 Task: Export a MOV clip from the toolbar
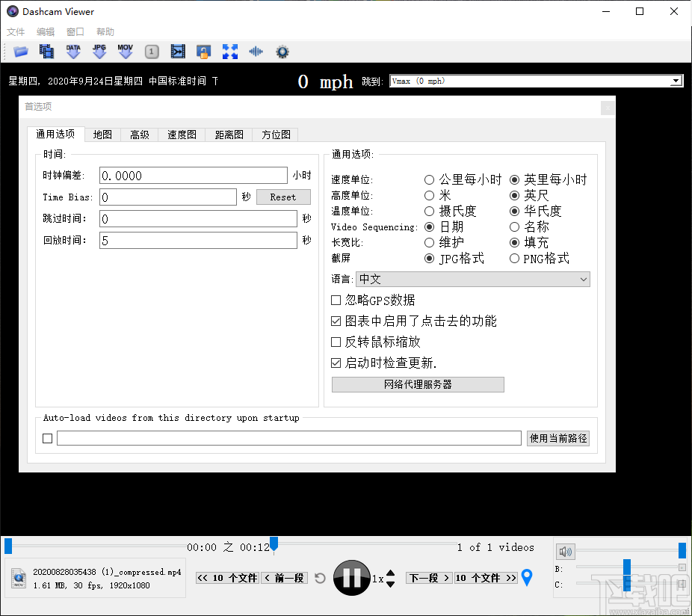click(x=125, y=51)
